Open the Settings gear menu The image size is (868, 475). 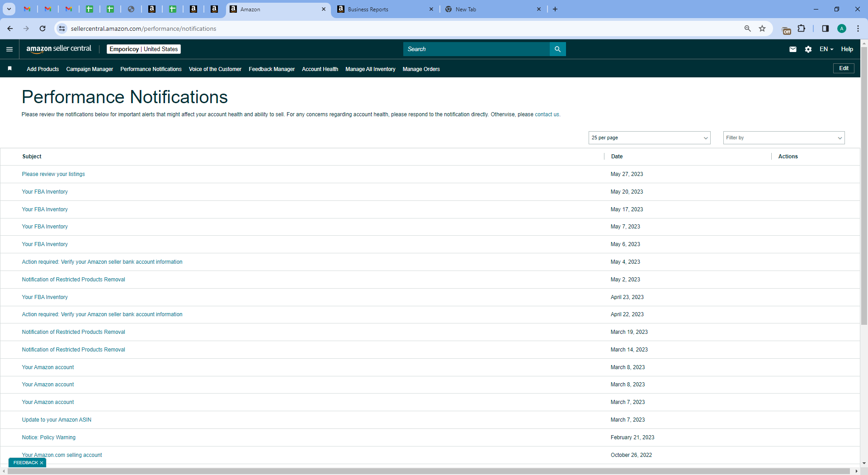click(x=808, y=49)
